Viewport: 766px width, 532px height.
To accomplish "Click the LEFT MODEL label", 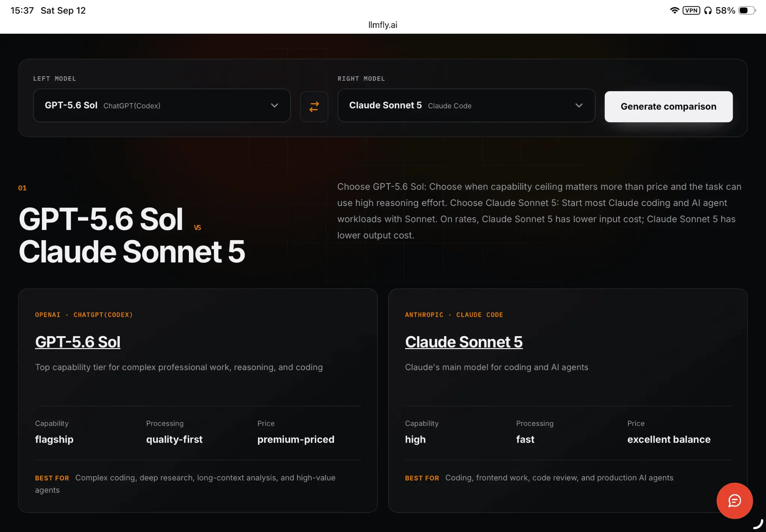I will (x=55, y=79).
